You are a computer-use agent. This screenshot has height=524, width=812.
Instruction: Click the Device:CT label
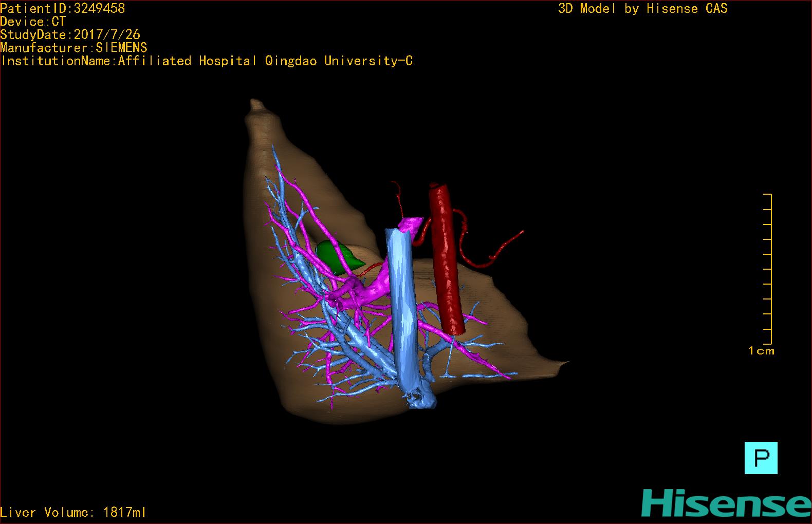point(33,22)
